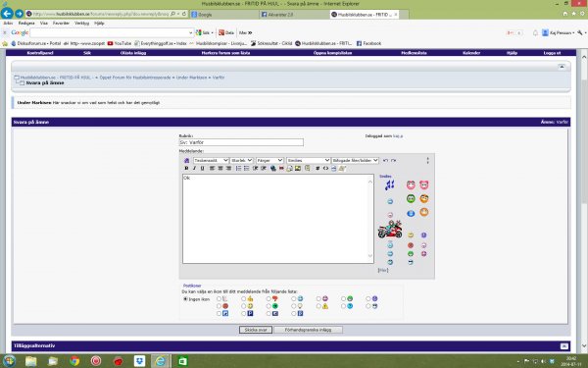Insert hyperlink using globe icon
This screenshot has height=368, width=588.
click(x=273, y=168)
